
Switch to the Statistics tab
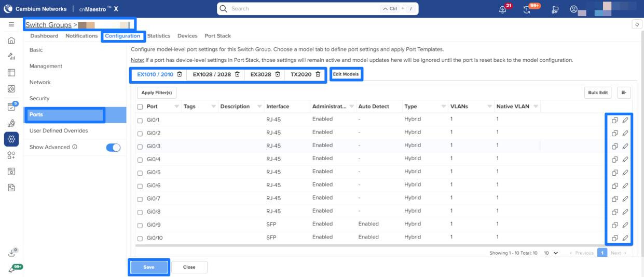click(158, 36)
